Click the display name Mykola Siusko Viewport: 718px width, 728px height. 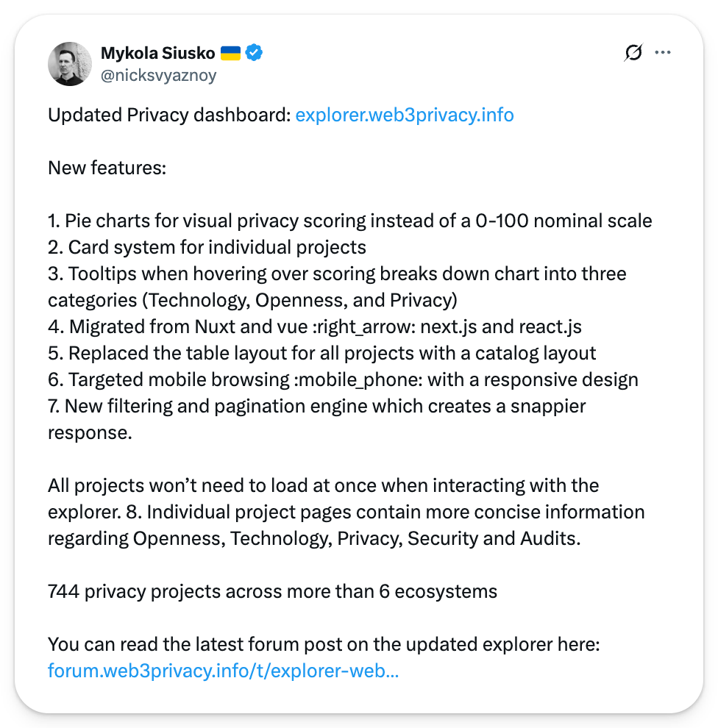click(x=157, y=53)
